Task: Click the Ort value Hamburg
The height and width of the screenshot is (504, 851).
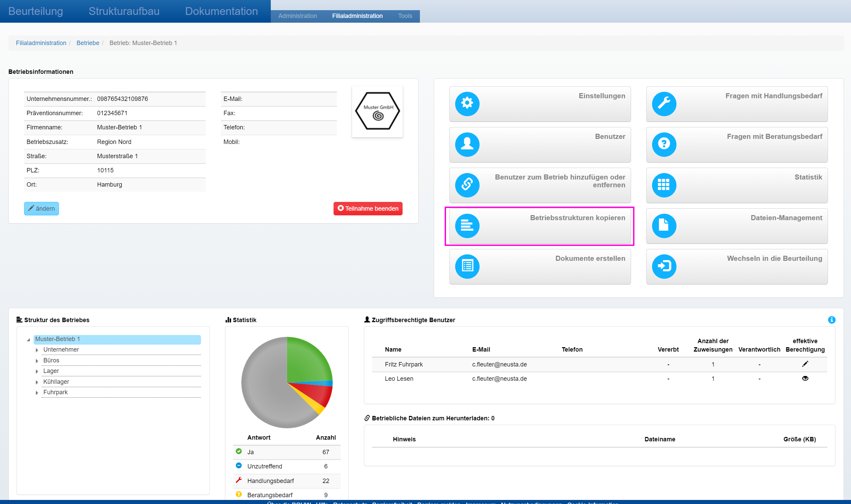Action: 109,184
